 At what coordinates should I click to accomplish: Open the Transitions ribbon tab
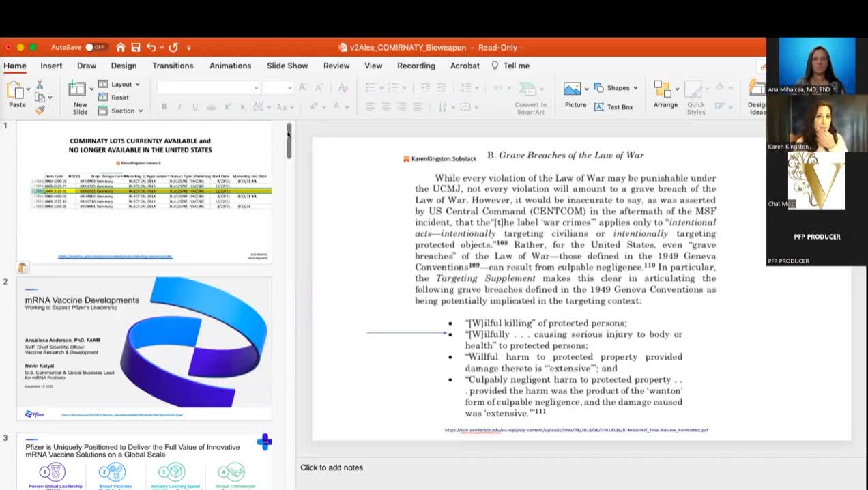(173, 66)
